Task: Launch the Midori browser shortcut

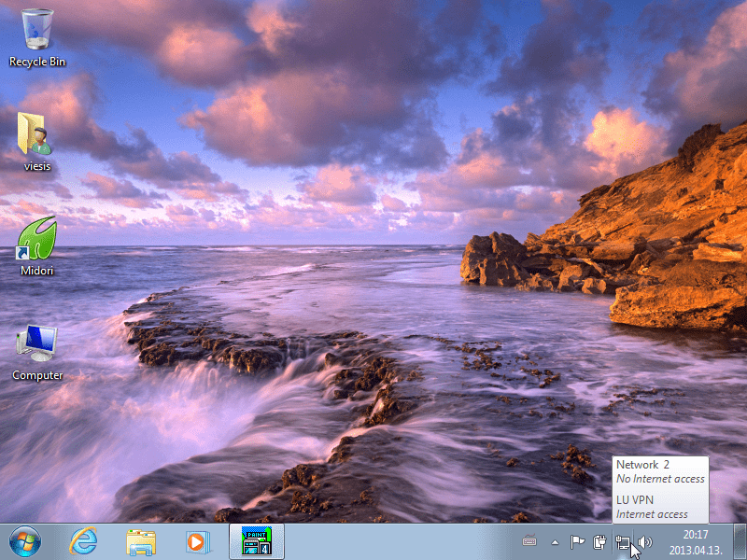Action: pyautogui.click(x=37, y=238)
